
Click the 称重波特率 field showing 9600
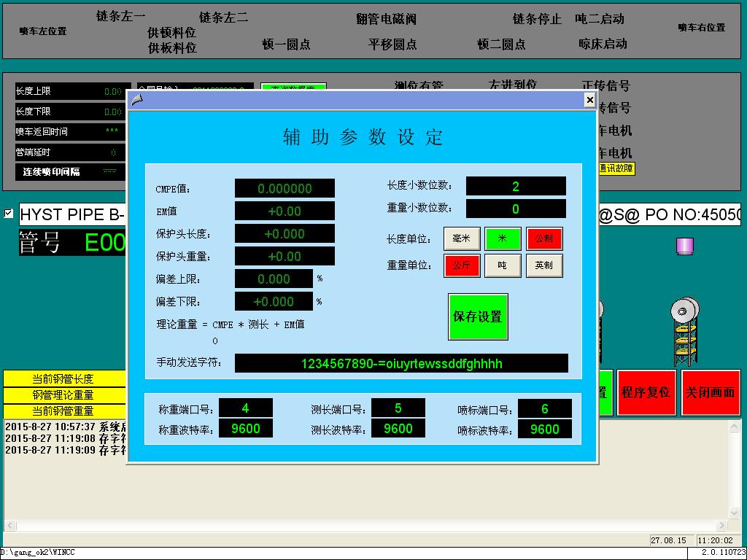[246, 429]
